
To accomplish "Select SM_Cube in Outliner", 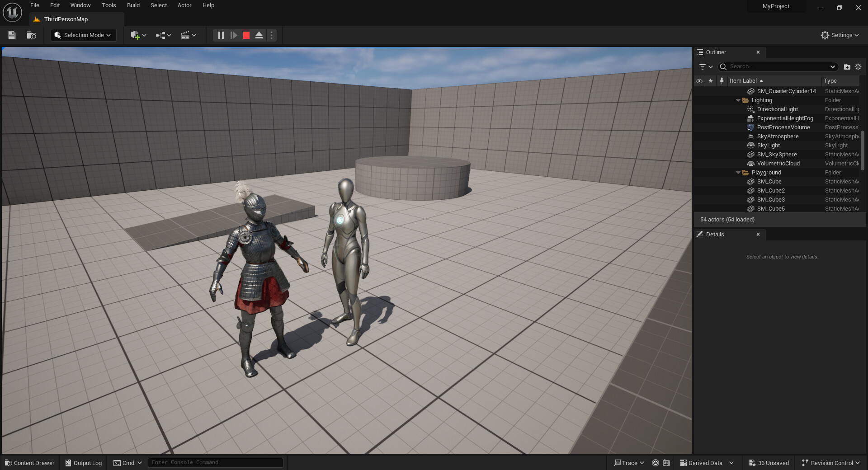I will 777,182.
